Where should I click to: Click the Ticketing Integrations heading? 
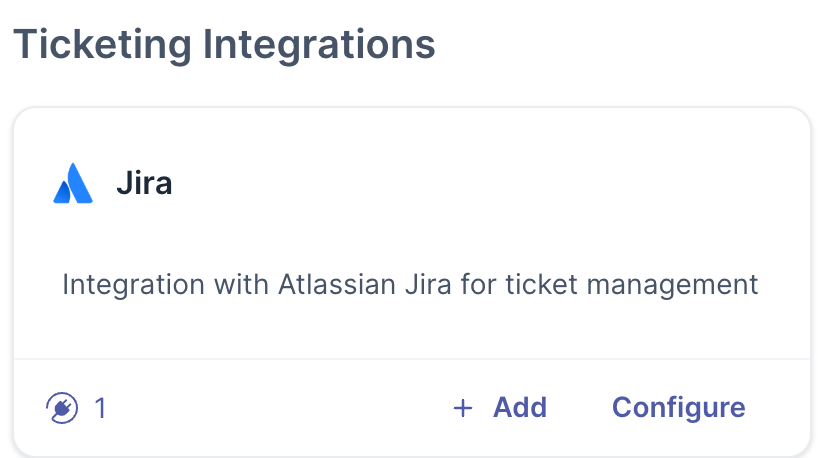point(224,44)
